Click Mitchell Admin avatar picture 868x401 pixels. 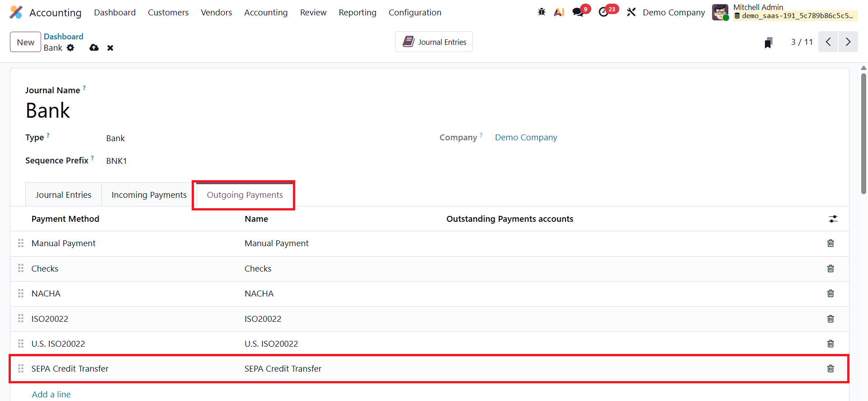click(x=720, y=12)
